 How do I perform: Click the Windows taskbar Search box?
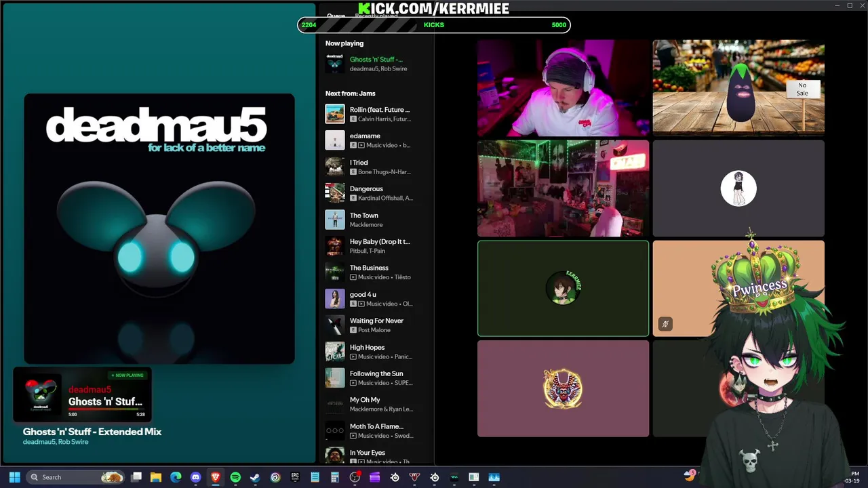tap(76, 477)
